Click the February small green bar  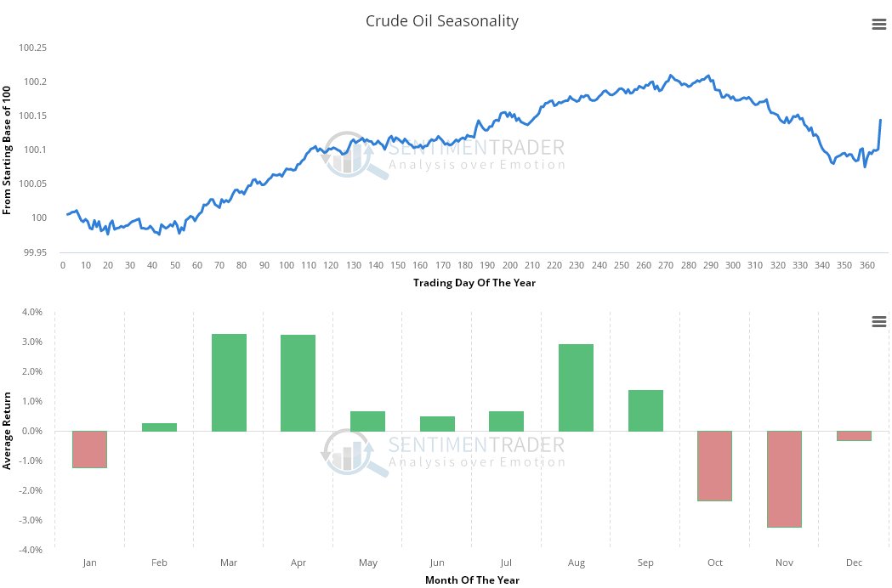tap(159, 427)
